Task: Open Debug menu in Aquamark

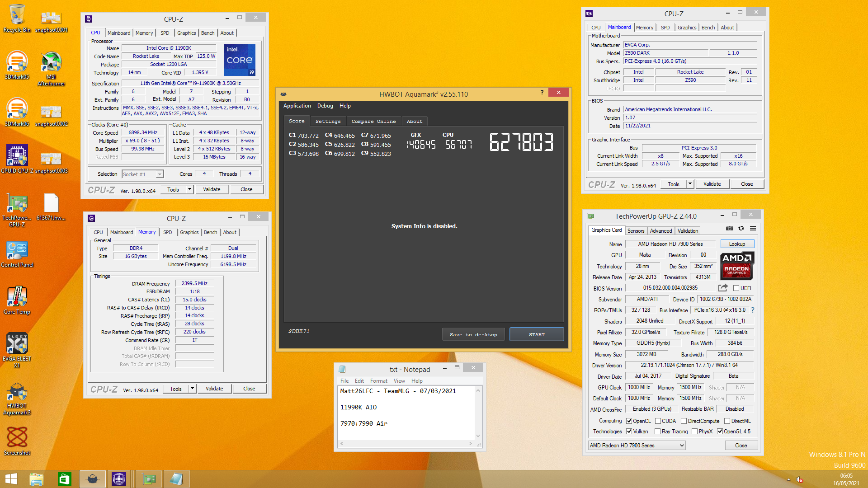Action: coord(325,106)
